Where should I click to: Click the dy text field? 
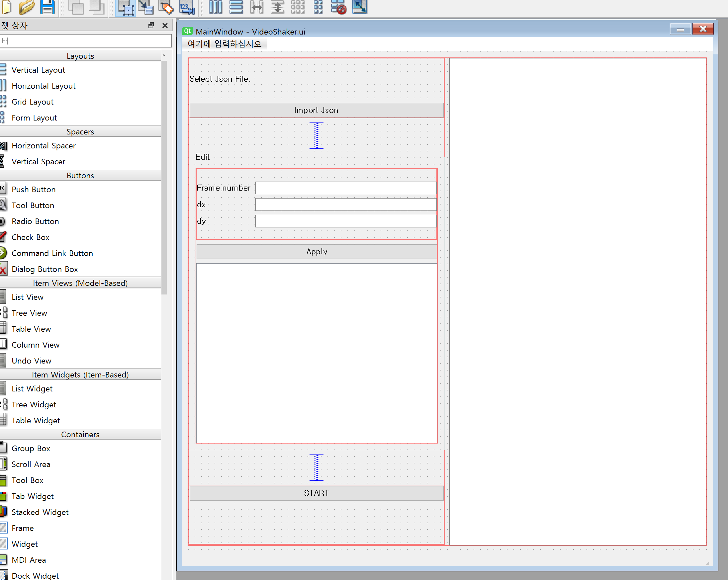click(345, 221)
